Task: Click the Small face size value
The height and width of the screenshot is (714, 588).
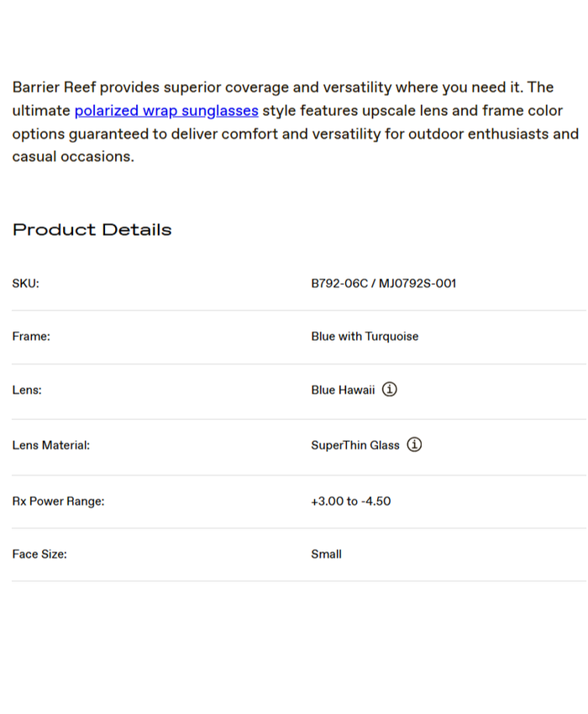Action: click(x=326, y=554)
